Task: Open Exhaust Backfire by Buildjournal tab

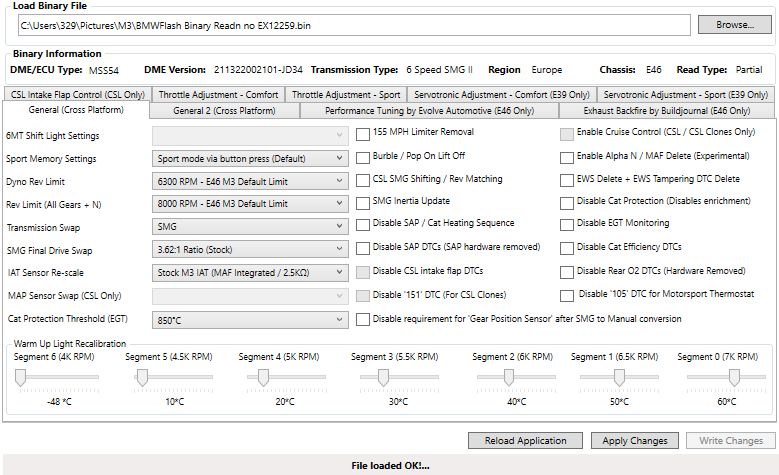Action: point(667,111)
